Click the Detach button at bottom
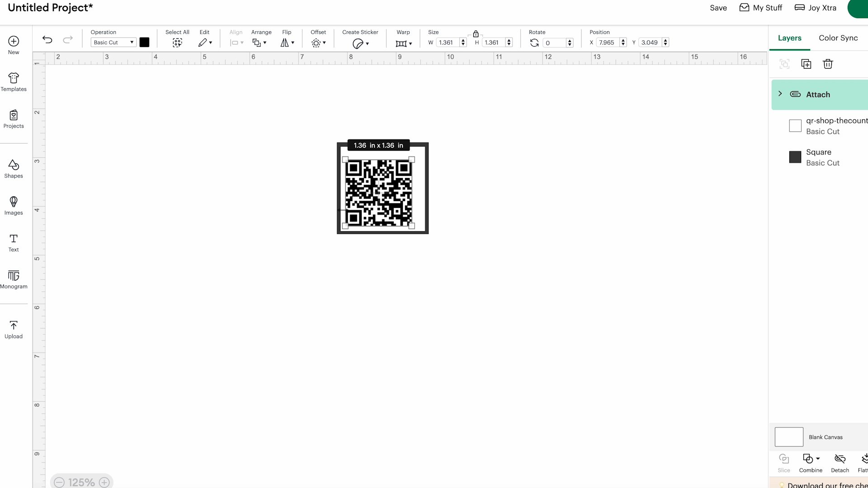The height and width of the screenshot is (488, 868). 840,462
